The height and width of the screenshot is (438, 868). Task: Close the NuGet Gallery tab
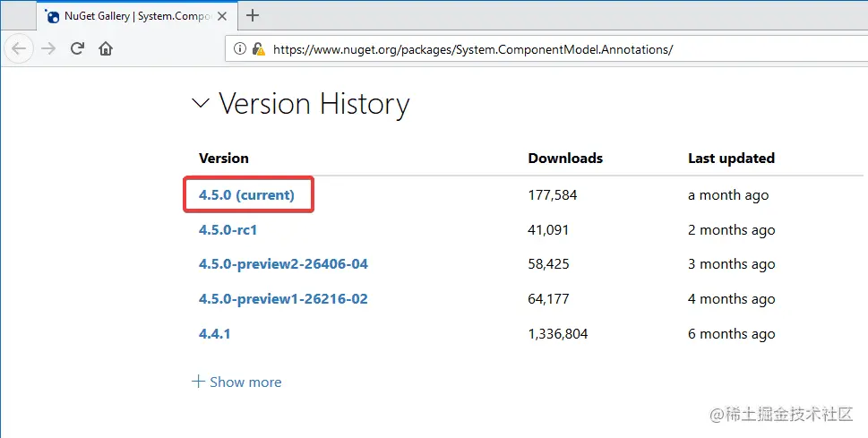tap(220, 15)
